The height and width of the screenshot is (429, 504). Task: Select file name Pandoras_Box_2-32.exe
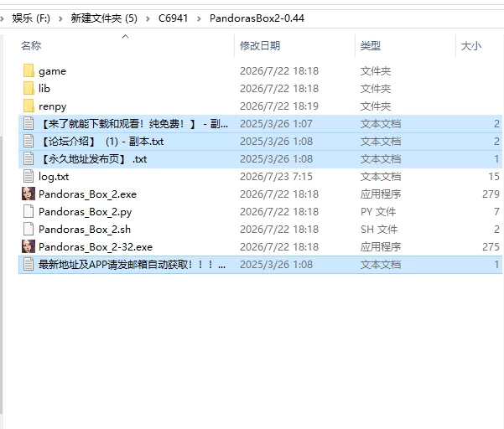point(96,247)
